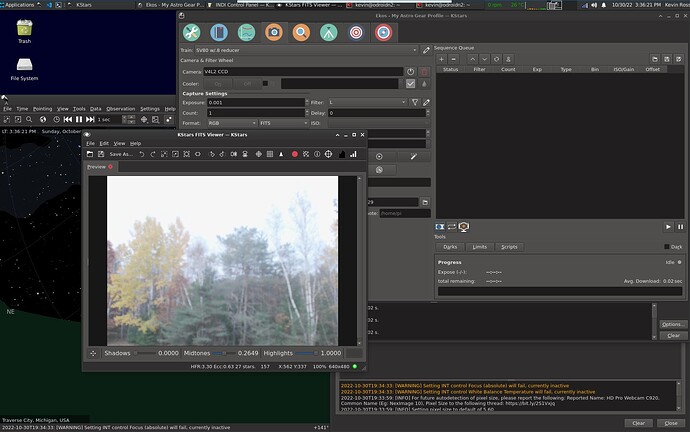
Task: Adjust the Midtones slider in FITS Viewer
Action: click(224, 353)
